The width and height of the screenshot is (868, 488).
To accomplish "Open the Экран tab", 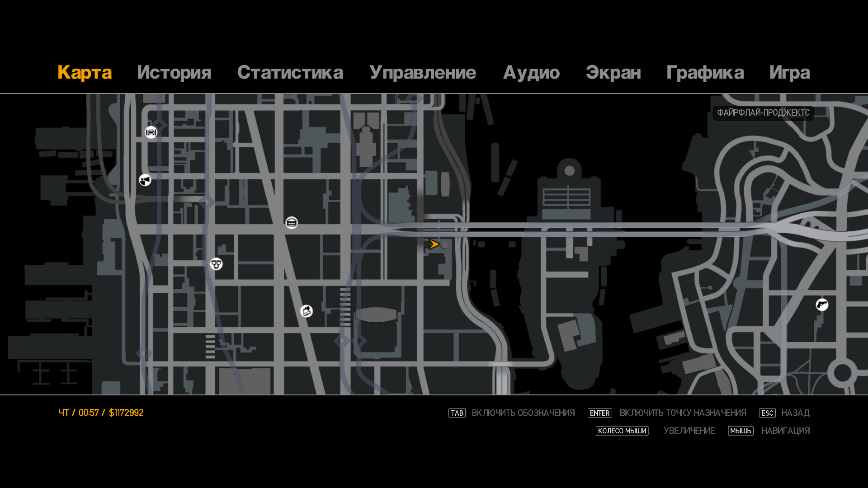I will point(613,73).
